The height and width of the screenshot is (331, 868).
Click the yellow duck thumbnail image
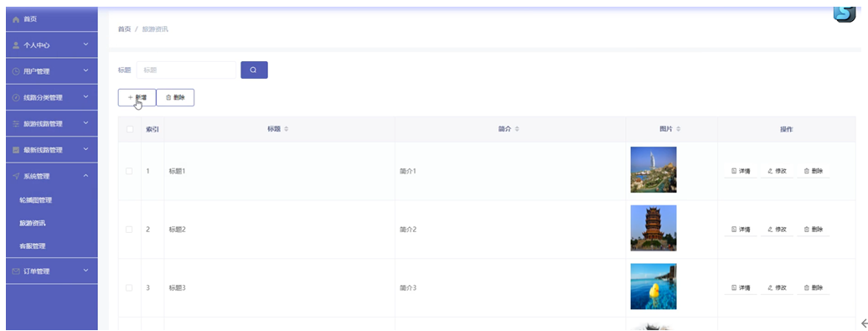click(654, 286)
